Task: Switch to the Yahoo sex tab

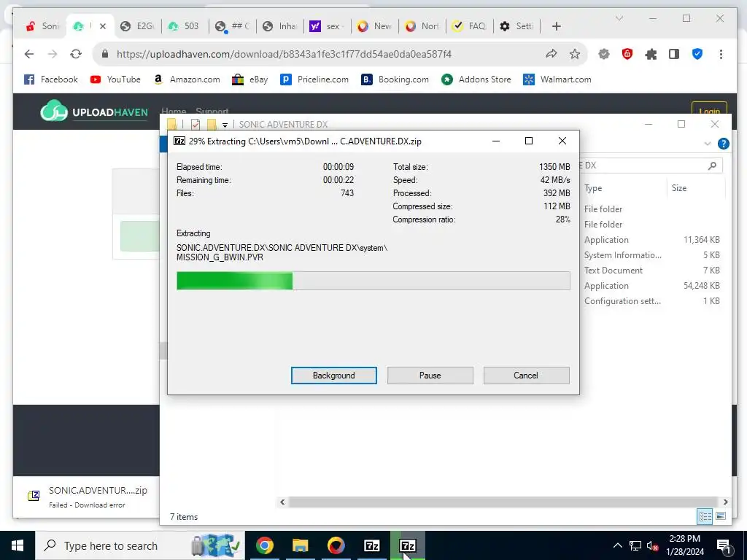Action: 328,26
